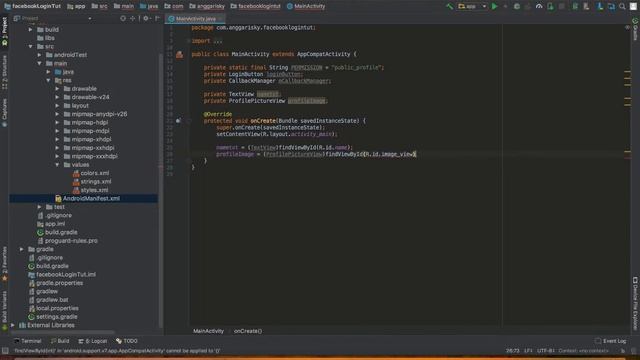Image resolution: width=640 pixels, height=360 pixels.
Task: Collapse the main folder
Action: pos(40,63)
